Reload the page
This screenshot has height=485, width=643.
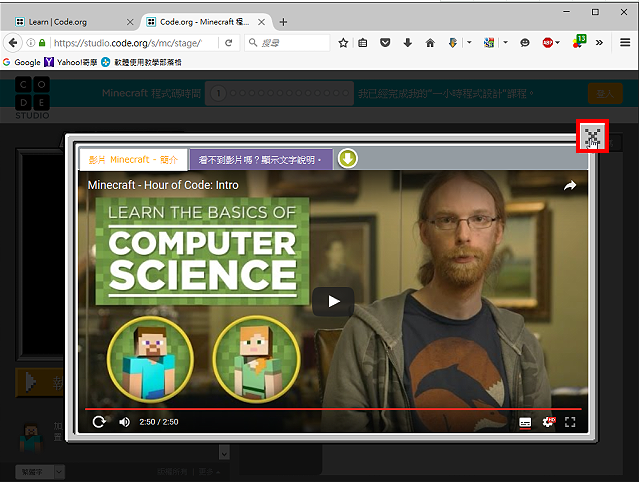pos(229,43)
